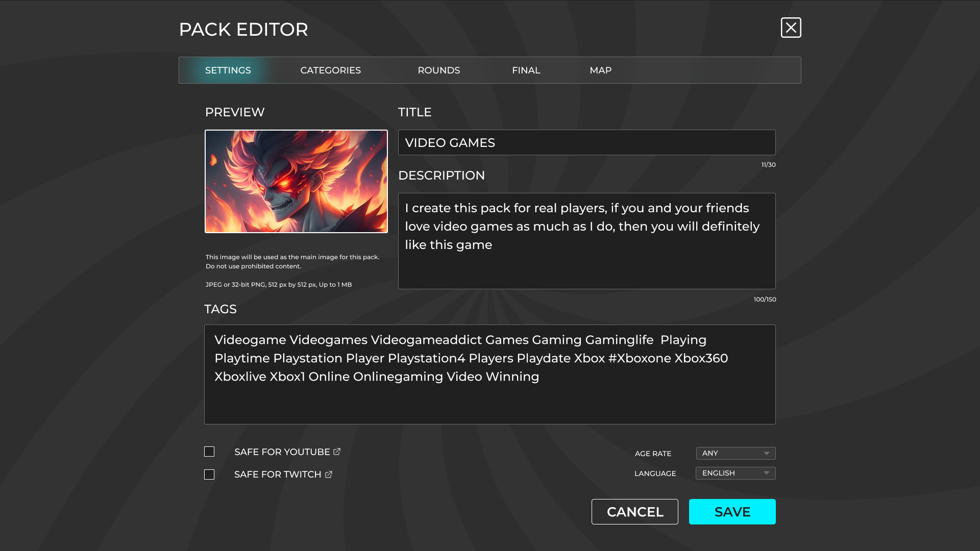Switch to the Rounds tab
Screen dimensions: 980x551
pyautogui.click(x=439, y=70)
